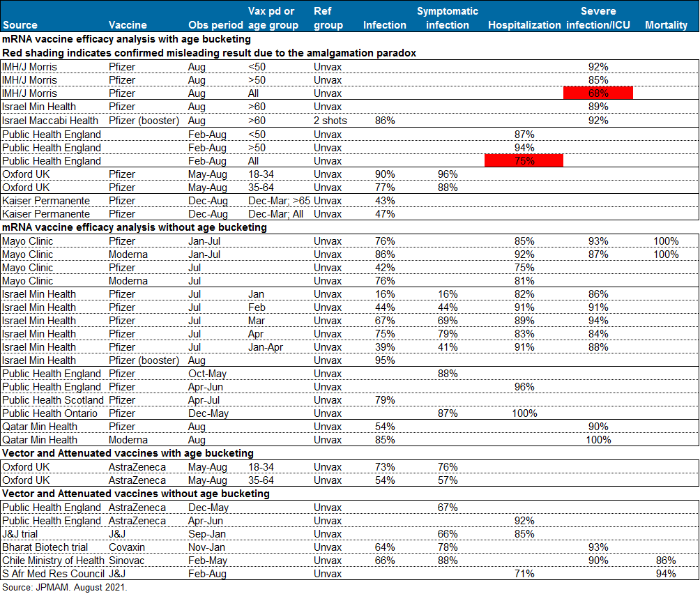Click the 'Apr-Jul' obs period cell

click(x=204, y=400)
